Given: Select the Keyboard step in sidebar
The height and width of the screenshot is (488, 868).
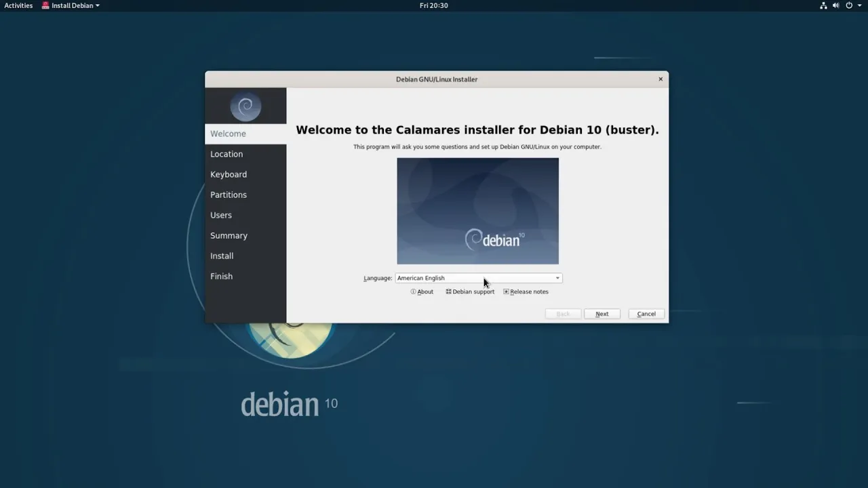Looking at the screenshot, I should pyautogui.click(x=245, y=174).
